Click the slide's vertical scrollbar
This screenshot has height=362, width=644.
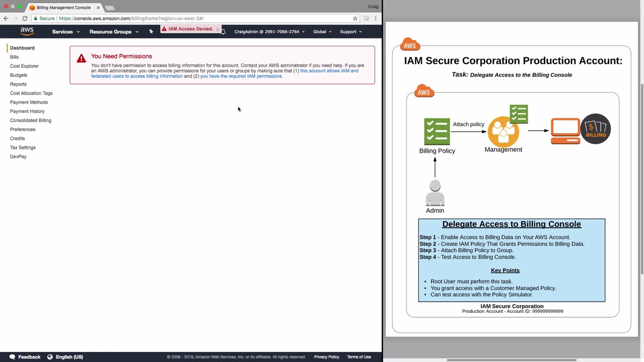[x=641, y=178]
